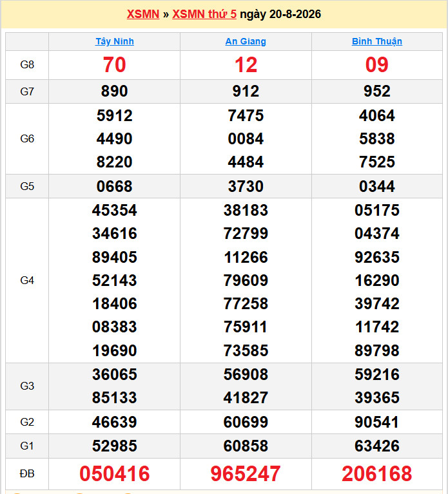
Task: Click the G6 number 5912
Action: click(x=115, y=115)
